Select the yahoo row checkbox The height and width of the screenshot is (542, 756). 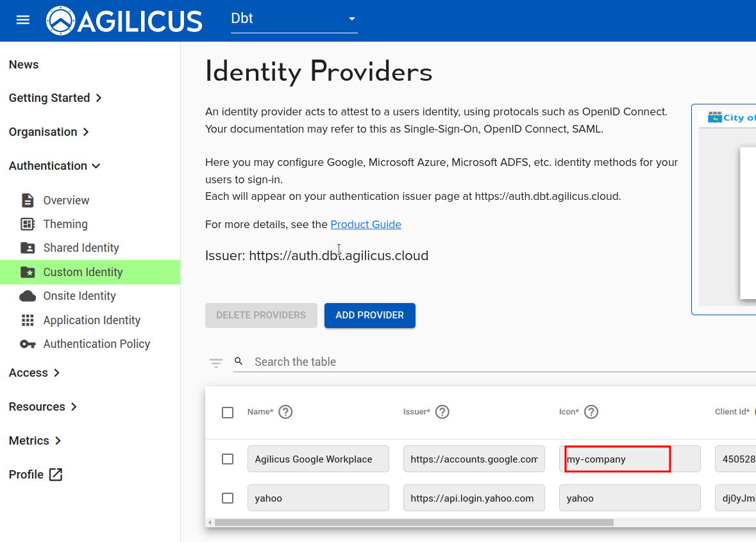228,498
